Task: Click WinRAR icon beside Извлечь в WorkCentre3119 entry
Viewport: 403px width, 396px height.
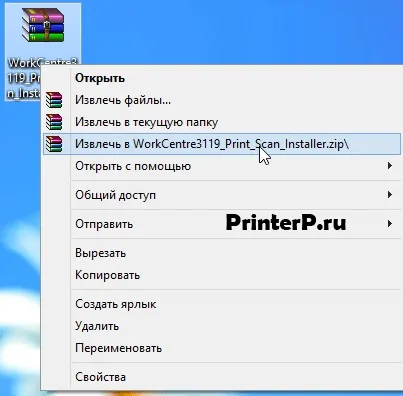Action: pos(54,144)
